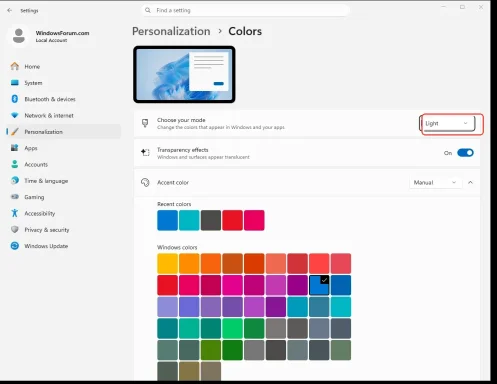Select the blue recent color swatch
497x384 pixels.
click(167, 220)
